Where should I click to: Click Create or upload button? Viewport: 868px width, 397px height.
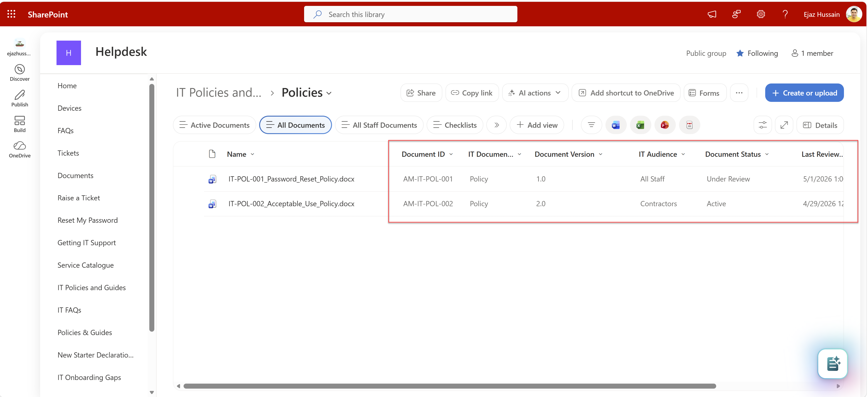click(x=804, y=93)
